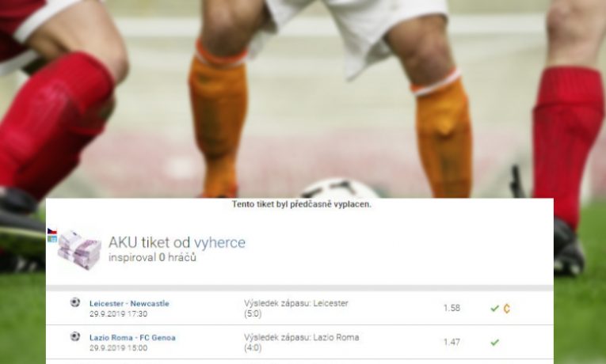Image resolution: width=606 pixels, height=364 pixels.
Task: Click the soccer ball icon beside Lazio Roma - FC Genoa
Action: (75, 336)
